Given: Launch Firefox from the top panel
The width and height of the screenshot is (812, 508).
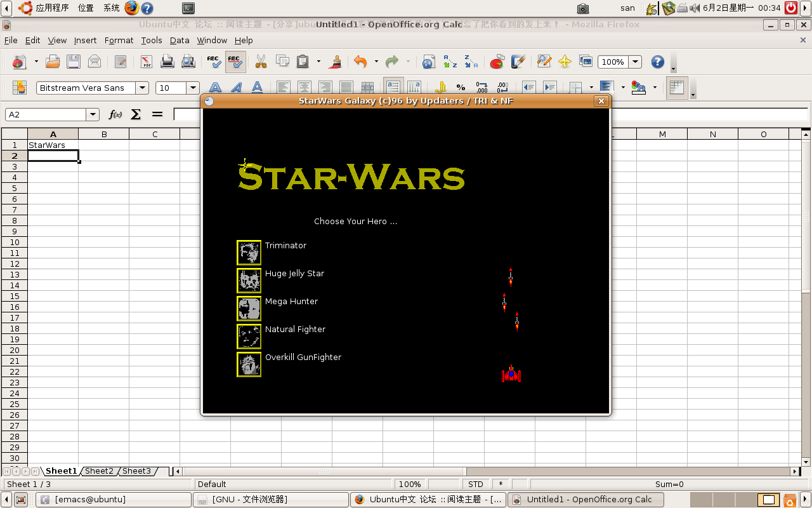Looking at the screenshot, I should [x=132, y=8].
